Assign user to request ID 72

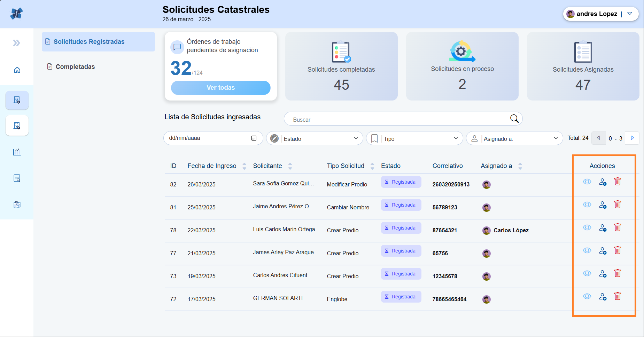[603, 297]
